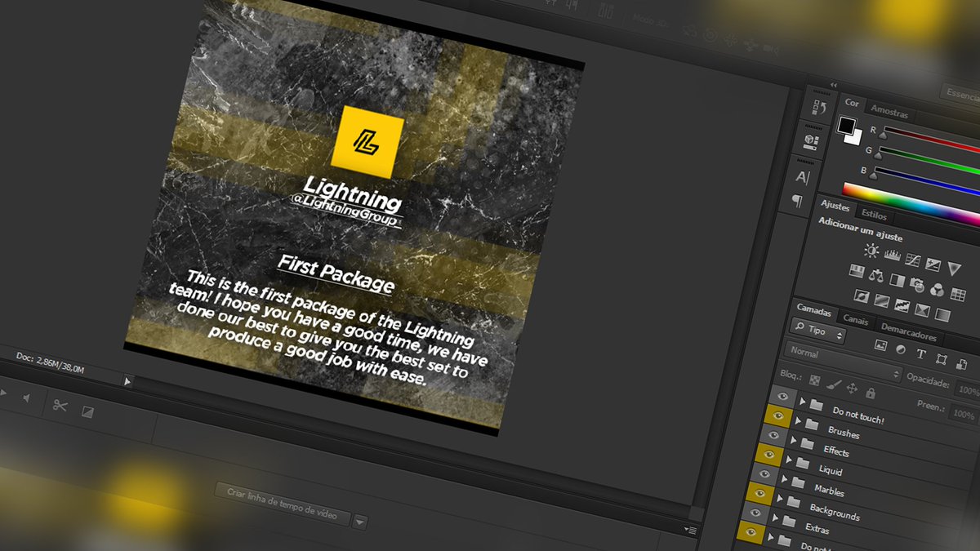Mute timeline audio speaker icon
The image size is (980, 551).
point(26,398)
